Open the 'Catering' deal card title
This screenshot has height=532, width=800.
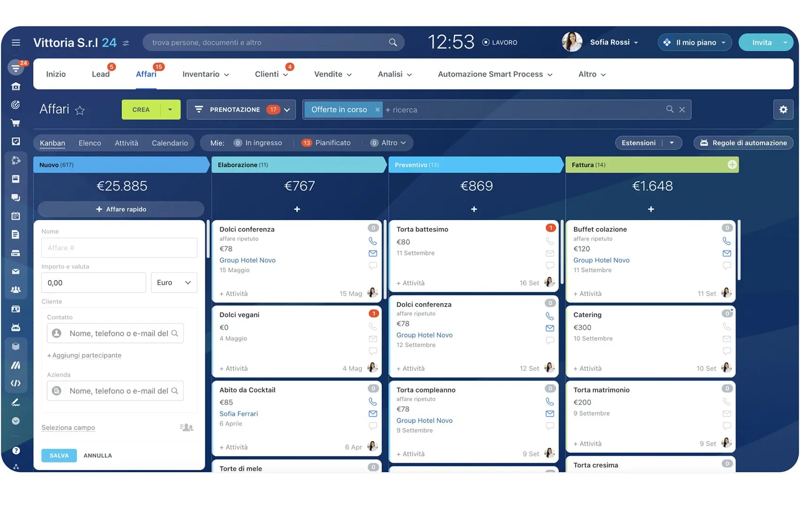587,315
